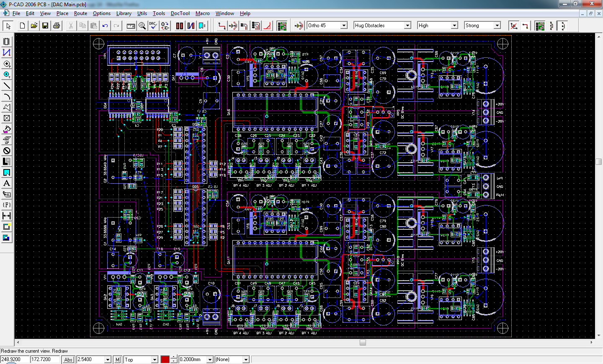Open the Library menu

124,13
